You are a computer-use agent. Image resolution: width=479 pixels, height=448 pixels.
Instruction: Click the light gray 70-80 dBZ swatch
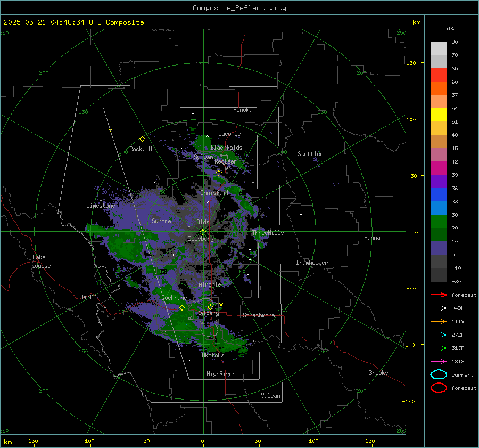click(x=439, y=48)
